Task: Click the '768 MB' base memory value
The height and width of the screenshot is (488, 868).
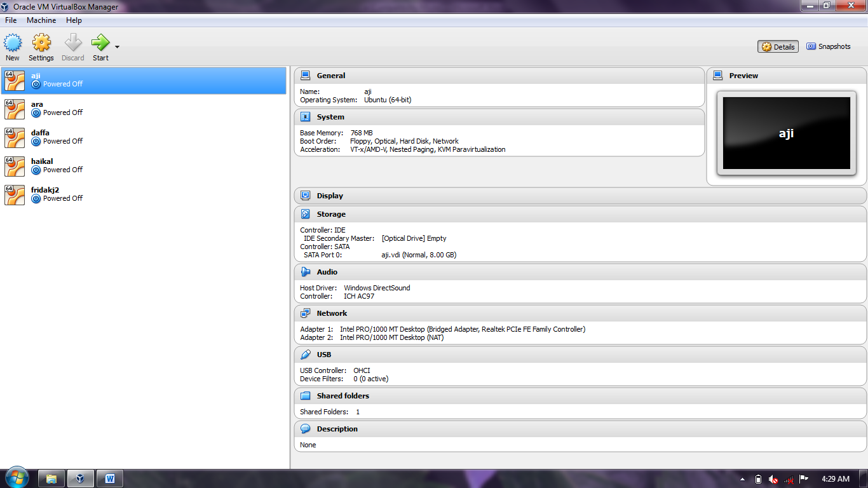Action: coord(362,133)
